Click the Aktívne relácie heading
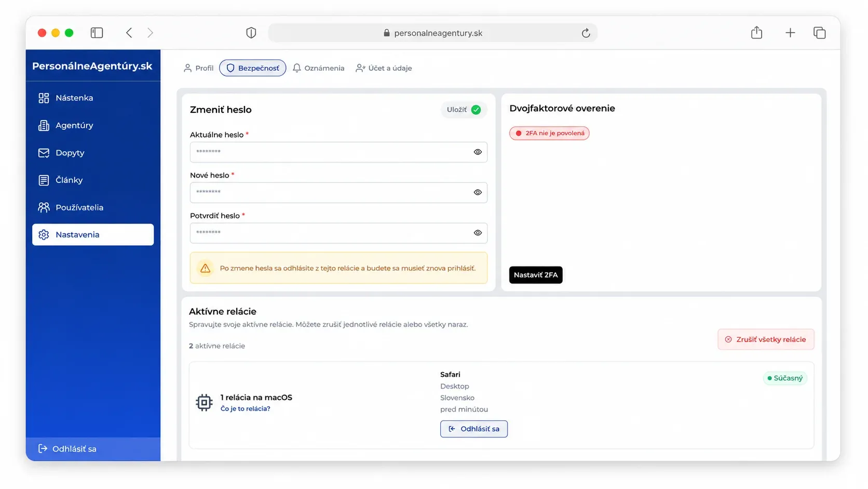Screen dimensions: 868x489 tap(223, 311)
